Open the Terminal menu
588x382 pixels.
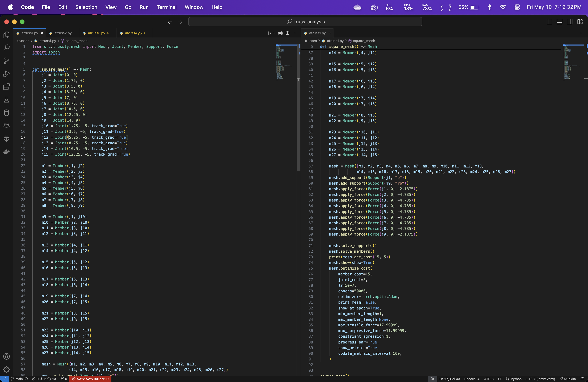[x=166, y=7]
